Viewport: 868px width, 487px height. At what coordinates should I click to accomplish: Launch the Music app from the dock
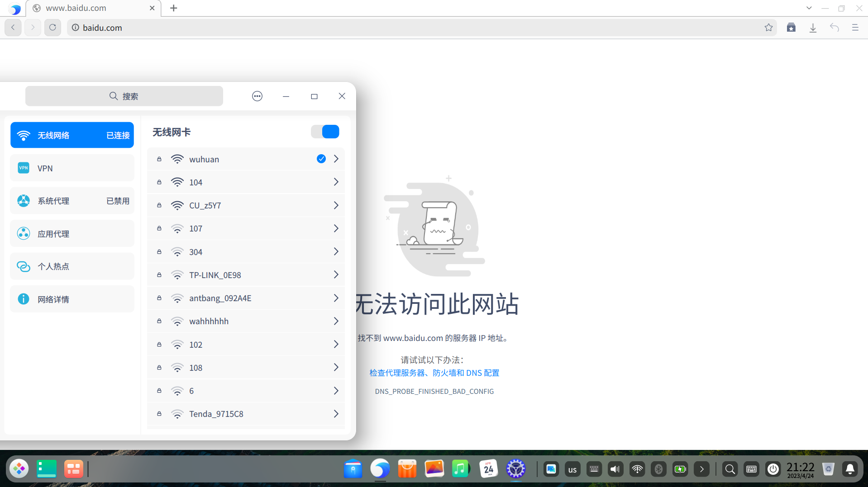pos(461,469)
